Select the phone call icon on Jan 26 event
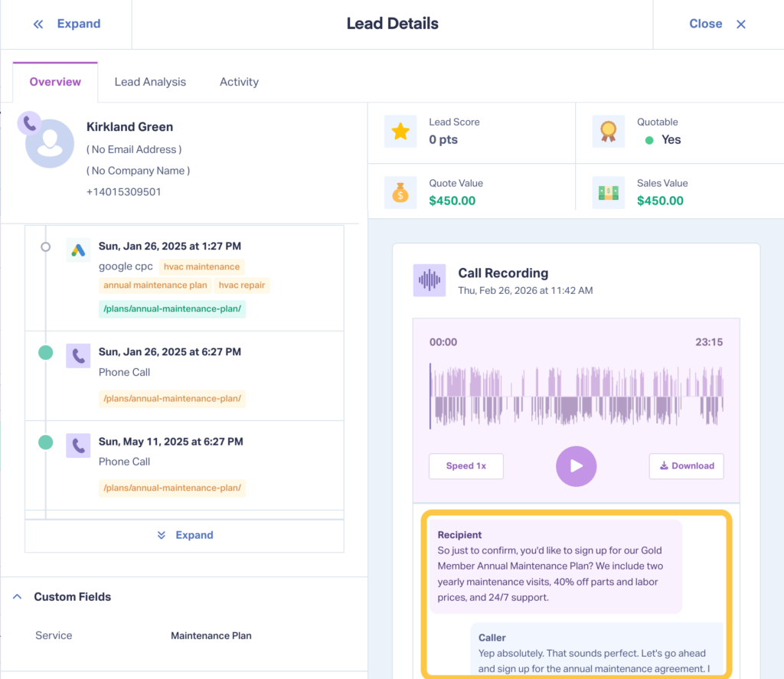 pos(78,355)
